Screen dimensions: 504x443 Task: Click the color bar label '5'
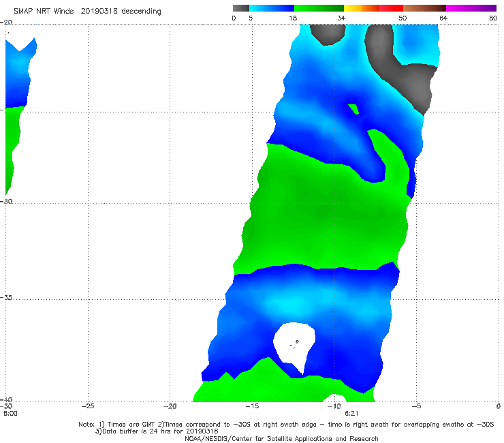pos(251,18)
